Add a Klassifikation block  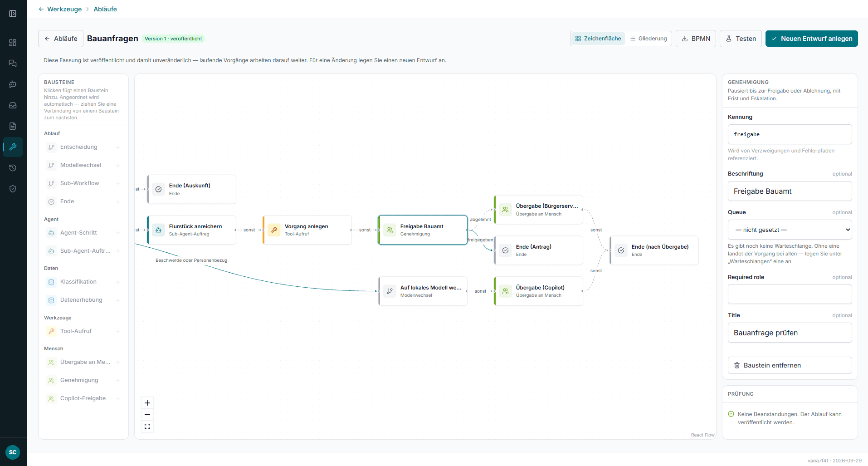point(83,282)
